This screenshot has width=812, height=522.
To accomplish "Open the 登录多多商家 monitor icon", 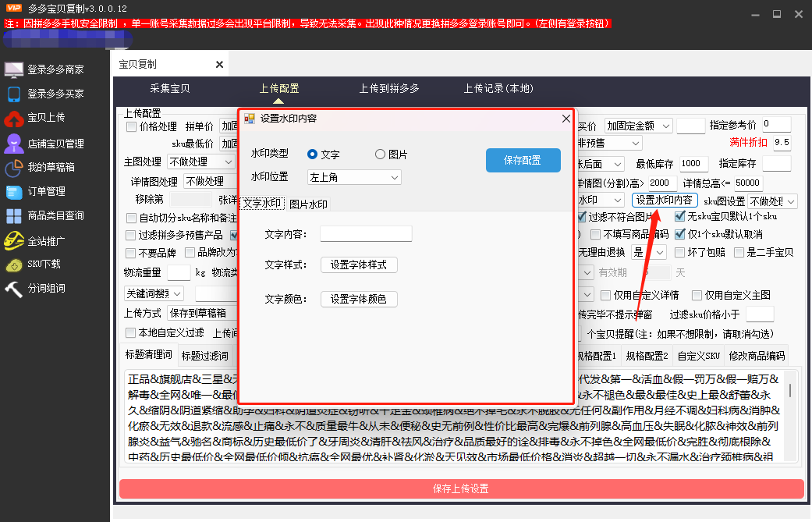I will click(14, 70).
